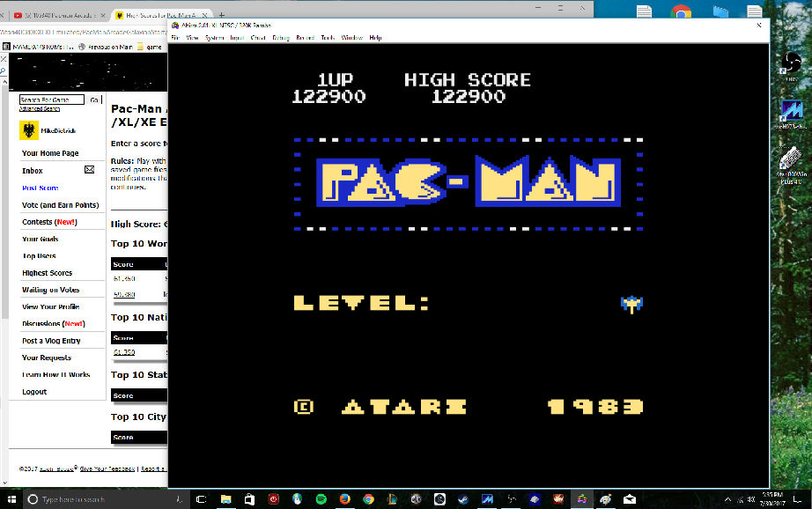Click the browser page vertical scrollbar
The height and width of the screenshot is (509, 812).
(4, 202)
